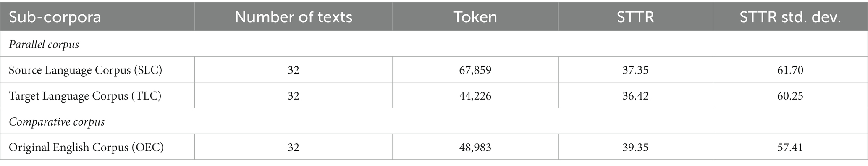This screenshot has width=868, height=166.
Task: Click Target Language Corpus (TLC) cell
Action: (x=97, y=96)
